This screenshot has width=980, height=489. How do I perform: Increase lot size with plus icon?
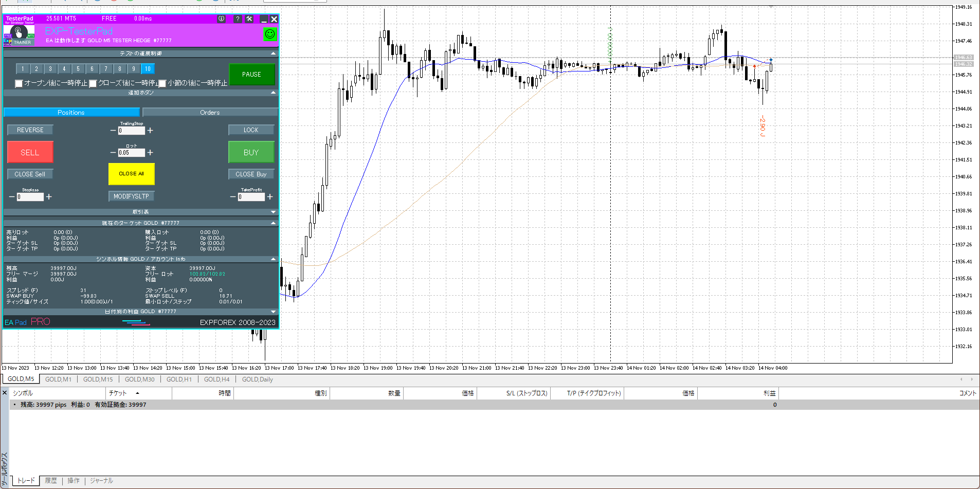coord(150,153)
